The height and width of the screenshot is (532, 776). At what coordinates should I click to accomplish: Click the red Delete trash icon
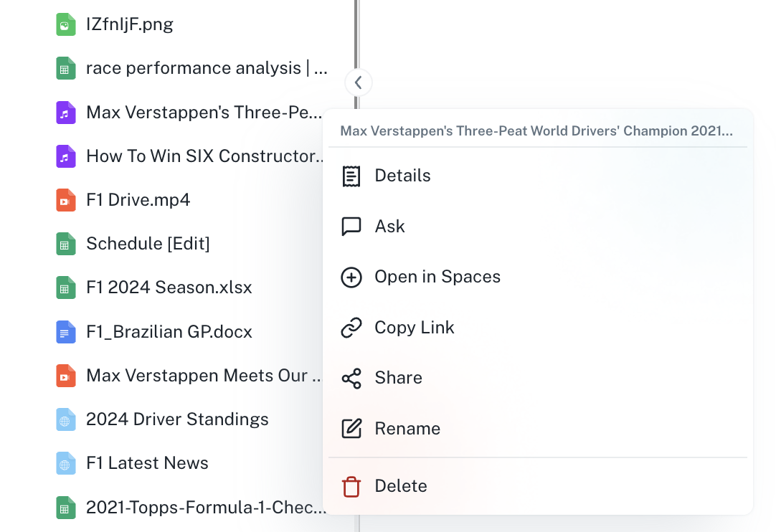click(x=351, y=486)
